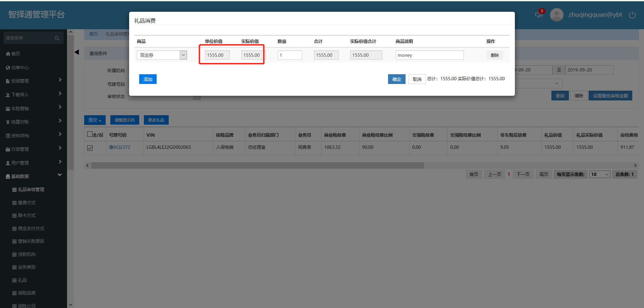This screenshot has height=308, width=644.
Task: Click the sidebar vertical scrollbar thumb
Action: point(70,102)
